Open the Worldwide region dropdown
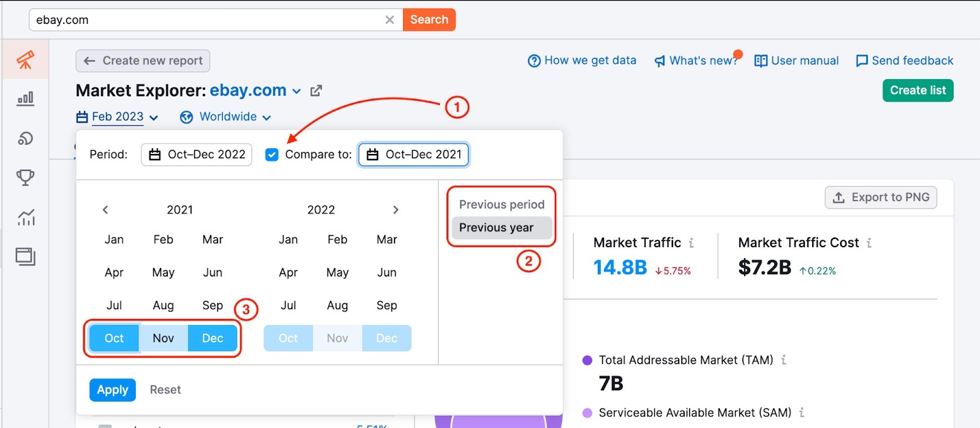The height and width of the screenshot is (428, 980). (225, 117)
